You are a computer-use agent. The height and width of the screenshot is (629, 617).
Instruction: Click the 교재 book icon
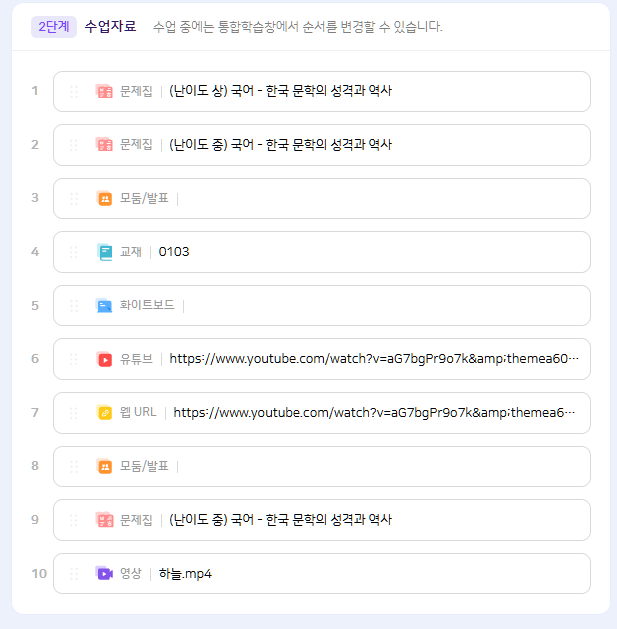tap(105, 252)
